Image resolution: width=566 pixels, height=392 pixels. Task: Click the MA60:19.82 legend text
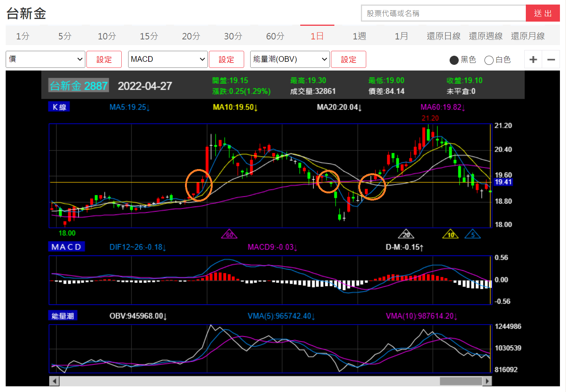pos(443,107)
